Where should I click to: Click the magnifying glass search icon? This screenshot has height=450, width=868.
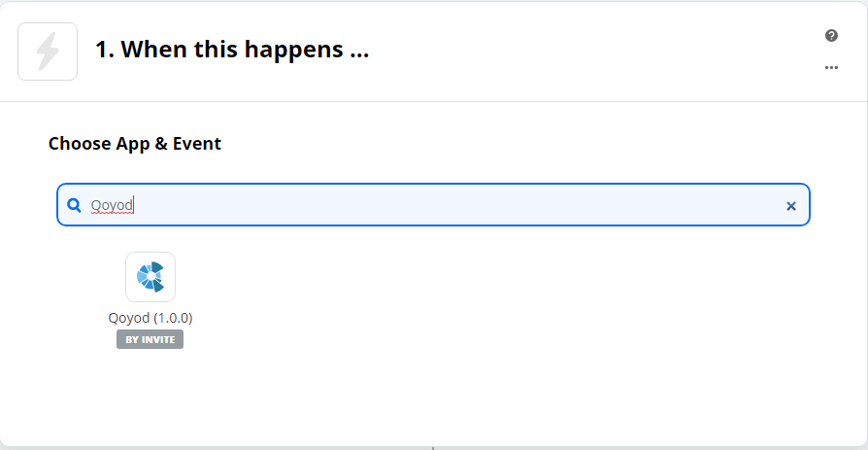tap(74, 205)
